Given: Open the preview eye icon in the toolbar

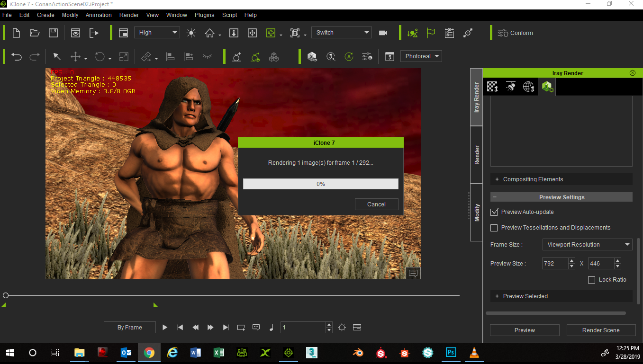Looking at the screenshot, I should [x=75, y=33].
